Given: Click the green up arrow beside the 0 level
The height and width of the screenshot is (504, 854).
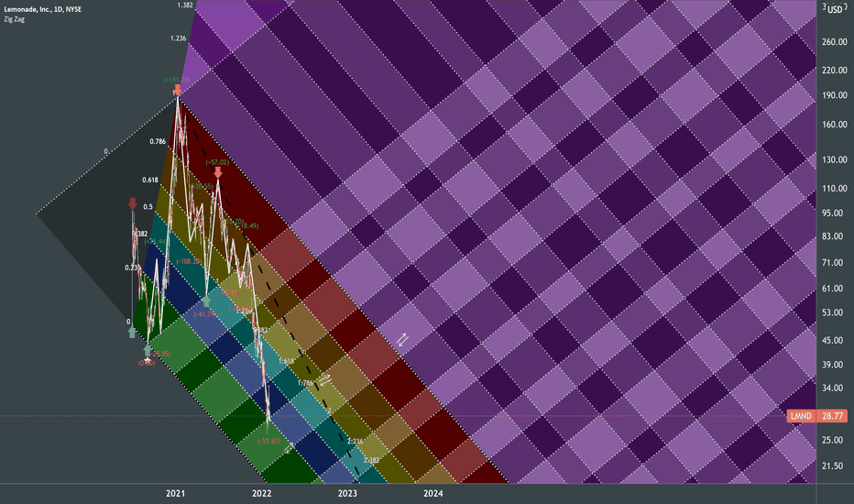Looking at the screenshot, I should 132,333.
